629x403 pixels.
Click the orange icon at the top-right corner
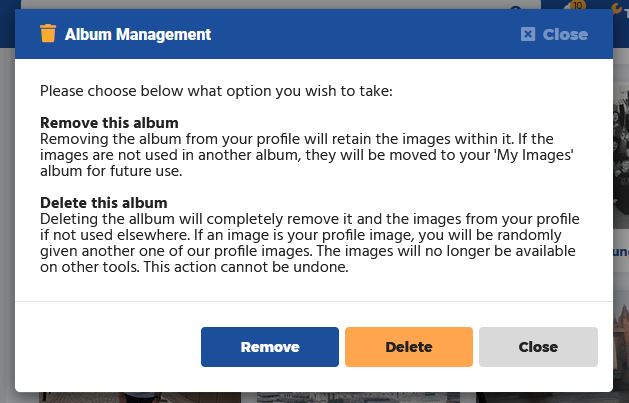point(617,9)
